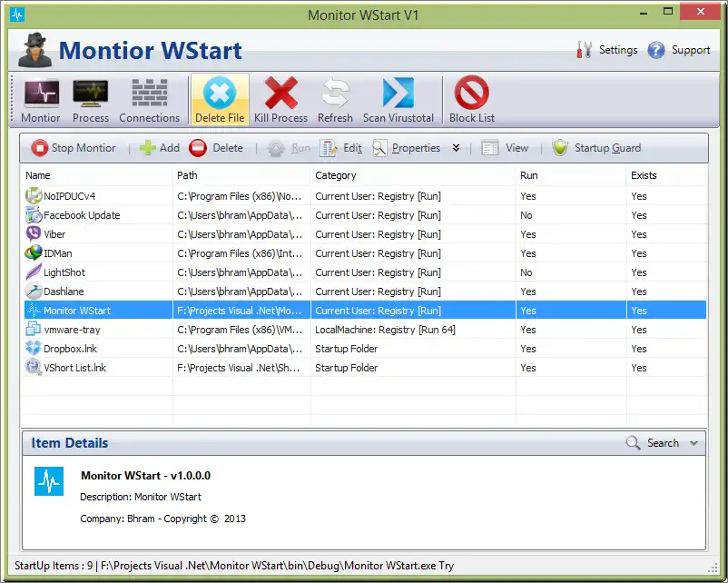Click the Scan Virustotal icon

pyautogui.click(x=398, y=93)
